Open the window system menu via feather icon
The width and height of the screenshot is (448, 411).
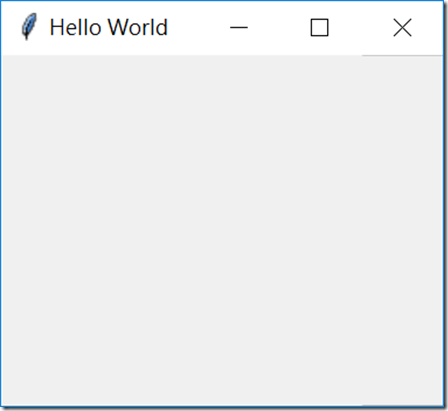pyautogui.click(x=29, y=26)
